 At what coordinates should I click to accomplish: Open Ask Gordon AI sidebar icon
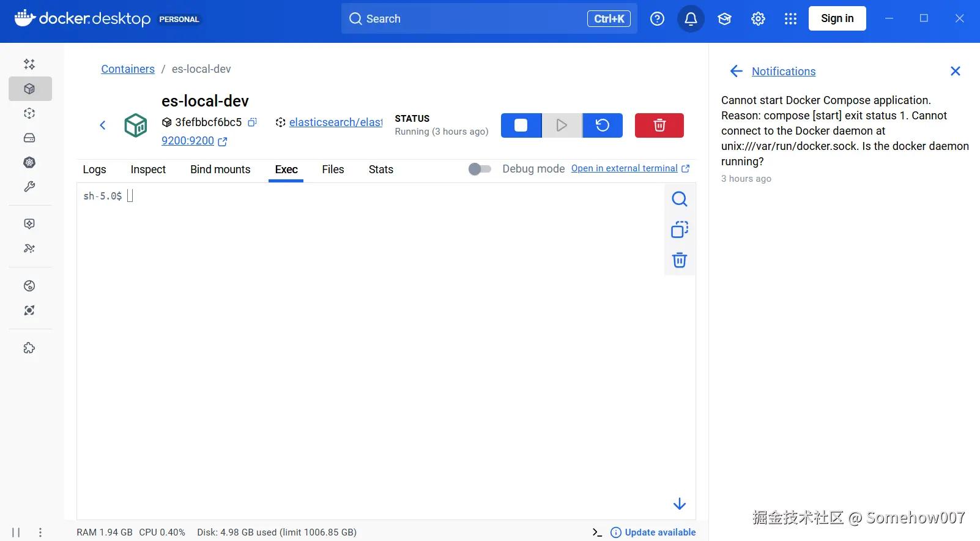point(29,64)
